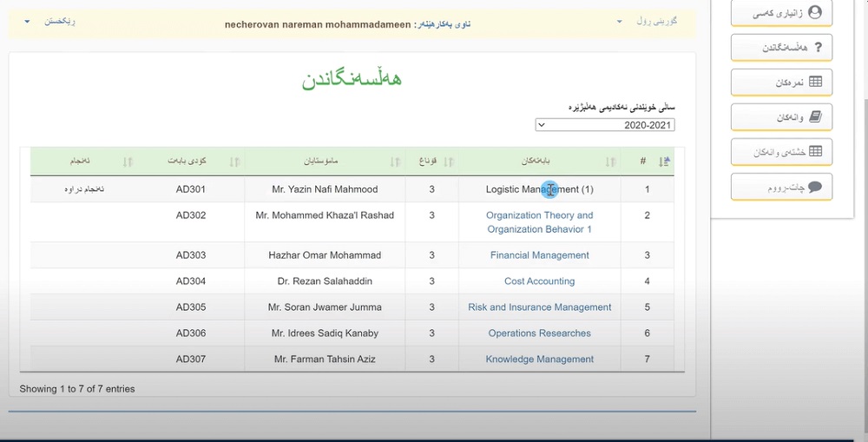Image resolution: width=868 pixels, height=442 pixels.
Task: Select the subject code AD305 cell
Action: click(x=190, y=307)
